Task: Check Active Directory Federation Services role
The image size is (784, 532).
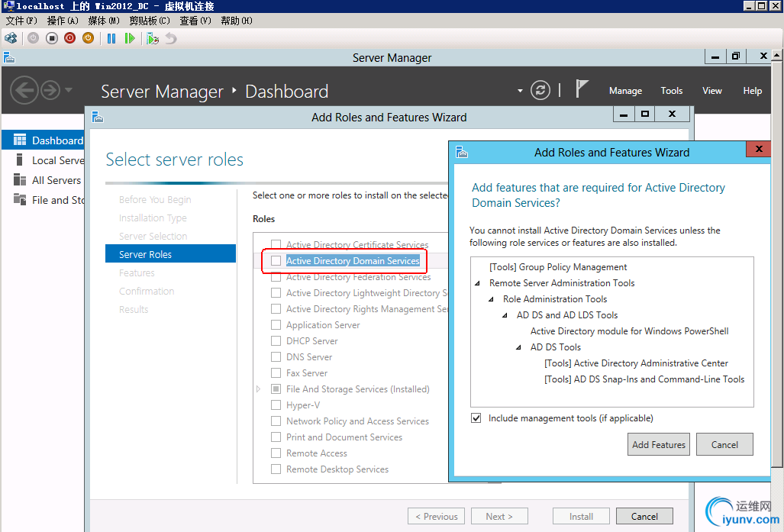Action: coord(276,278)
